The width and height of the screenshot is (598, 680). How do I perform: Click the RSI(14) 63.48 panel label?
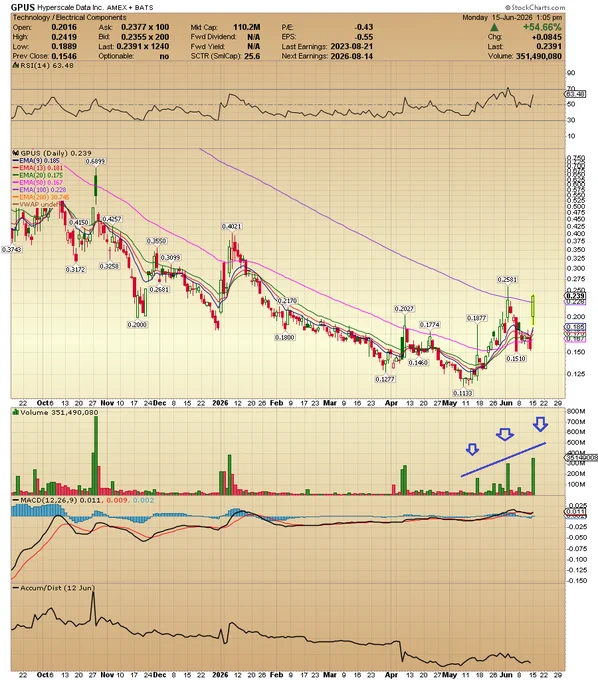(x=46, y=65)
